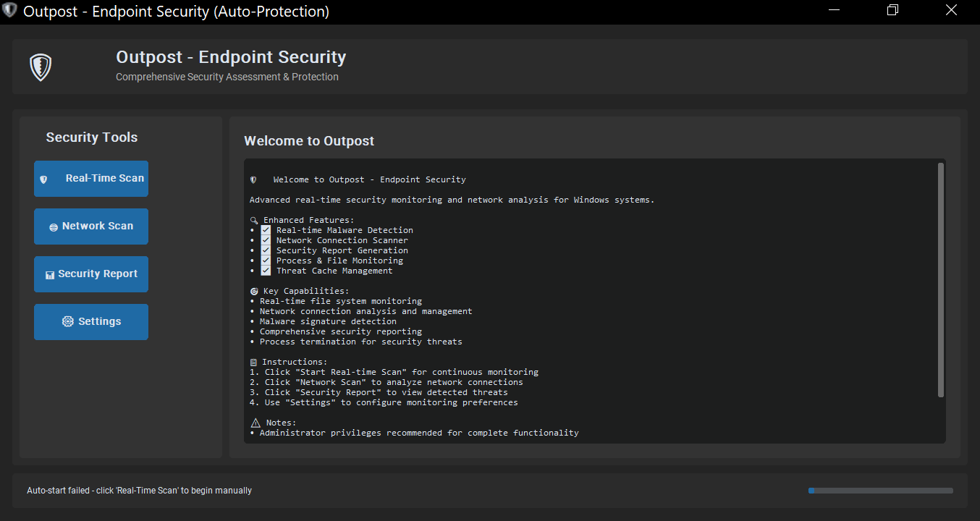Click the progress bar in the status bar

(x=880, y=490)
